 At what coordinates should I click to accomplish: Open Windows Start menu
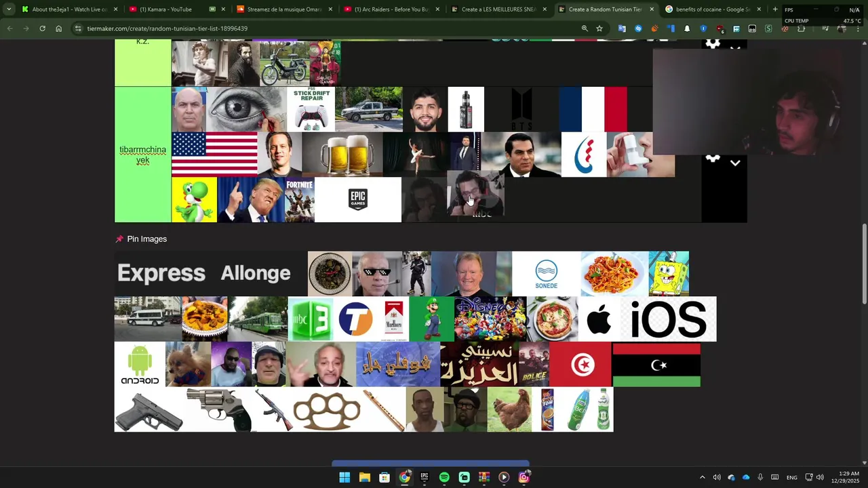pyautogui.click(x=344, y=477)
